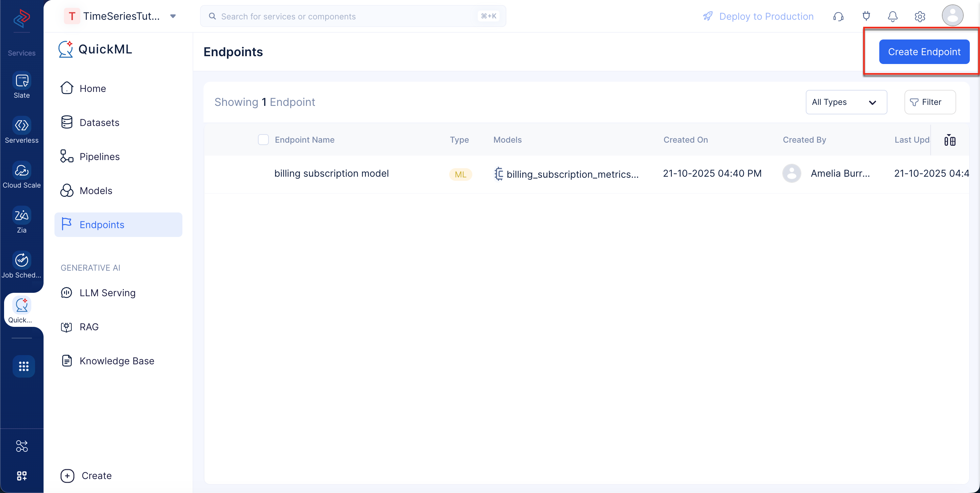Expand the All Types dropdown
Image resolution: width=980 pixels, height=493 pixels.
coord(846,102)
